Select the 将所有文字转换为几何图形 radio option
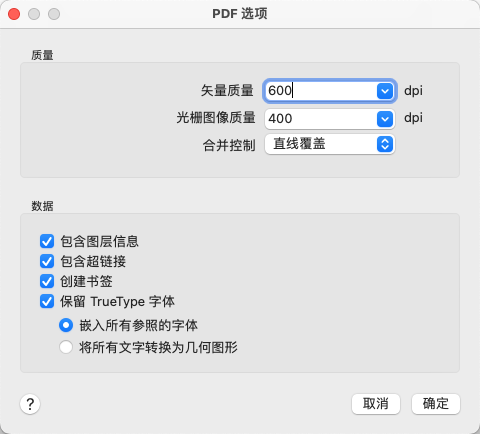The height and width of the screenshot is (434, 480). click(x=66, y=347)
